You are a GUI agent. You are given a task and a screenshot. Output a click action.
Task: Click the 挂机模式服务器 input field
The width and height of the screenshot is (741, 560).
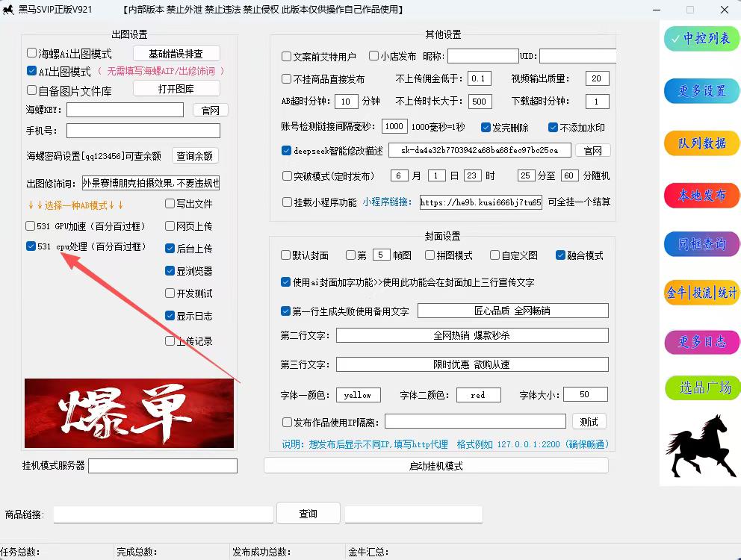point(163,466)
